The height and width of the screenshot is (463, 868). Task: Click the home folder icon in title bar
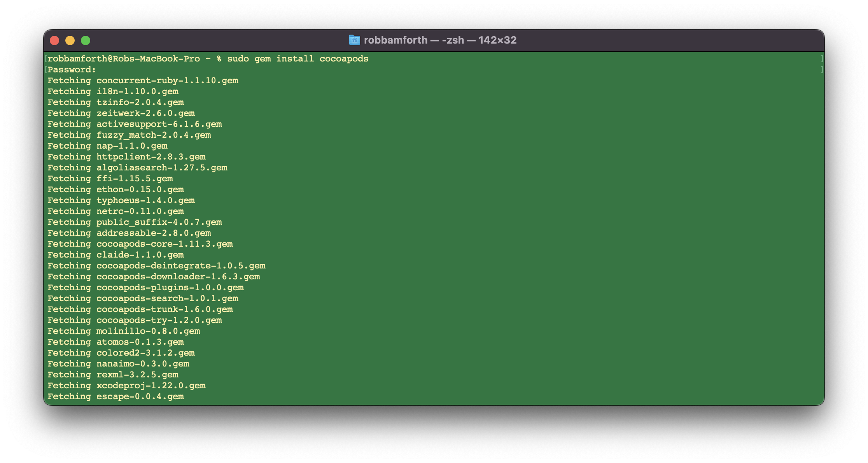[x=354, y=40]
